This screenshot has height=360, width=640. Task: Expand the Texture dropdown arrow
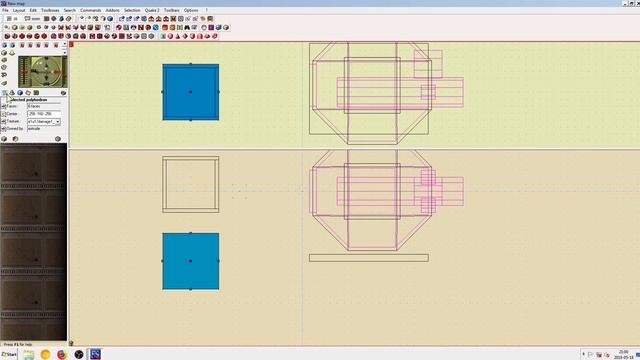(58, 122)
